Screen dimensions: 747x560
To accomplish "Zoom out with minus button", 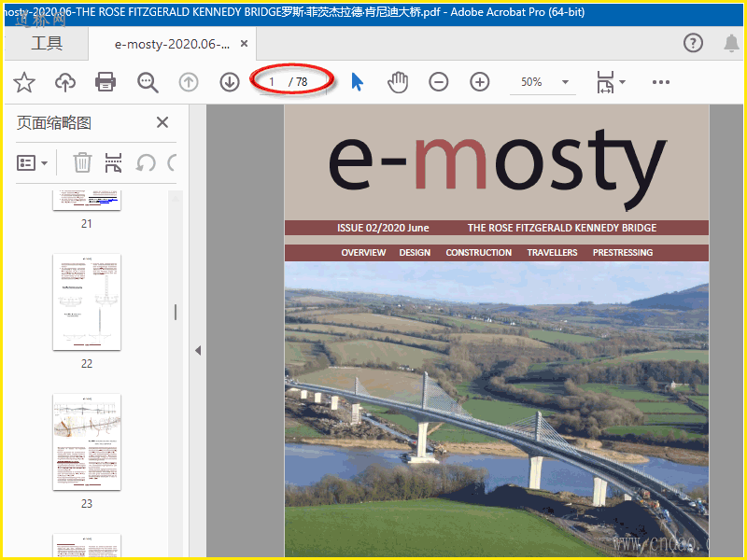I will (439, 82).
